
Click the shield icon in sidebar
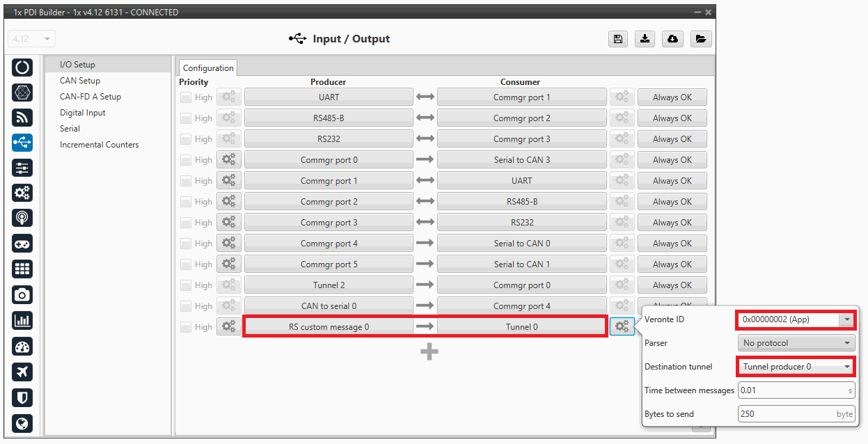(x=22, y=397)
